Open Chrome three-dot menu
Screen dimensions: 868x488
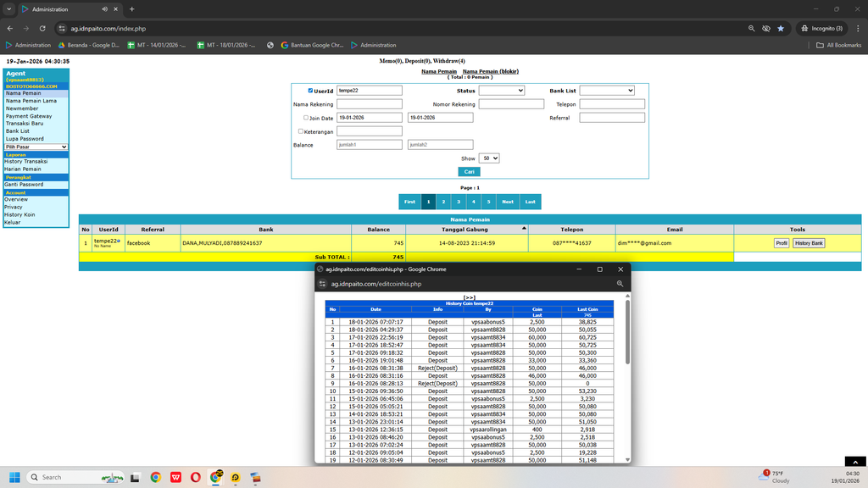click(858, 28)
